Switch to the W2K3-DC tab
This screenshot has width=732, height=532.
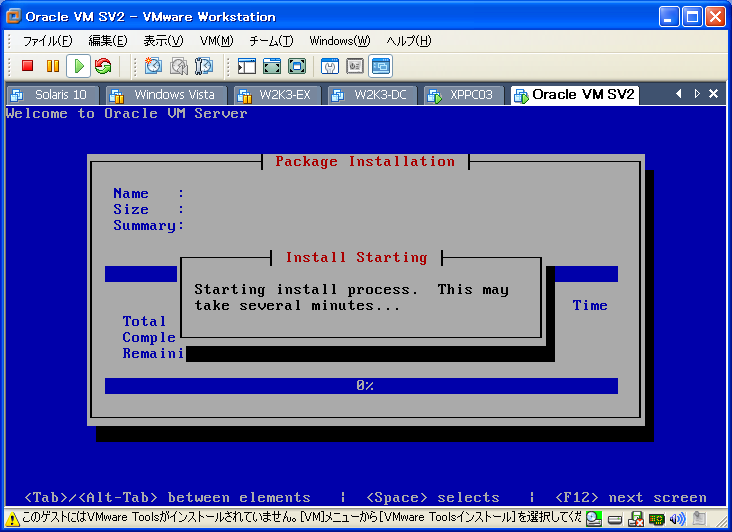(x=372, y=95)
